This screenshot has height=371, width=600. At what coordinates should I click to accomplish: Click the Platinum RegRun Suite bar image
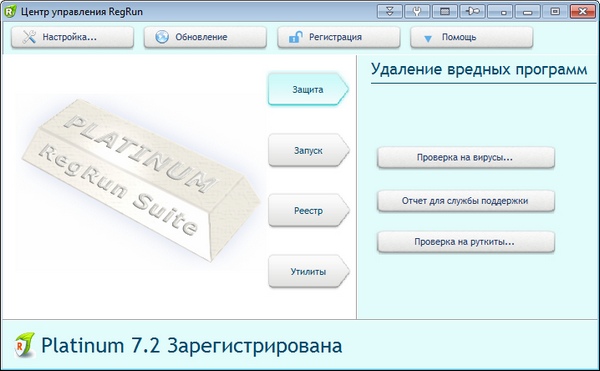click(140, 180)
